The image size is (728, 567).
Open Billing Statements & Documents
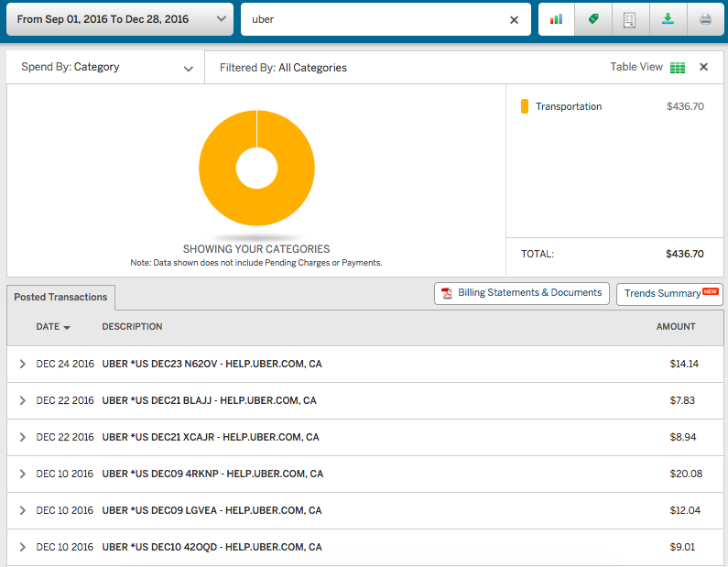point(521,293)
